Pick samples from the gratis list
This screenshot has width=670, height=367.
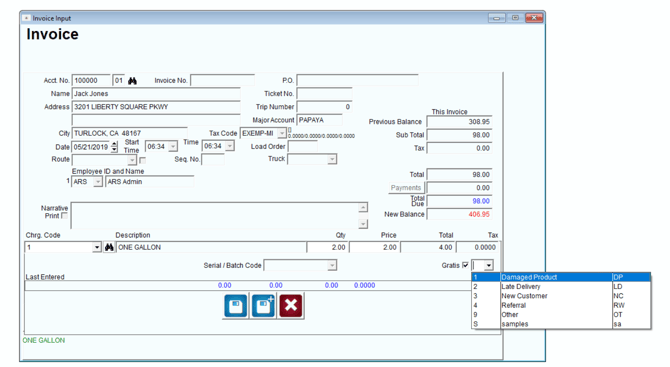tap(561, 324)
